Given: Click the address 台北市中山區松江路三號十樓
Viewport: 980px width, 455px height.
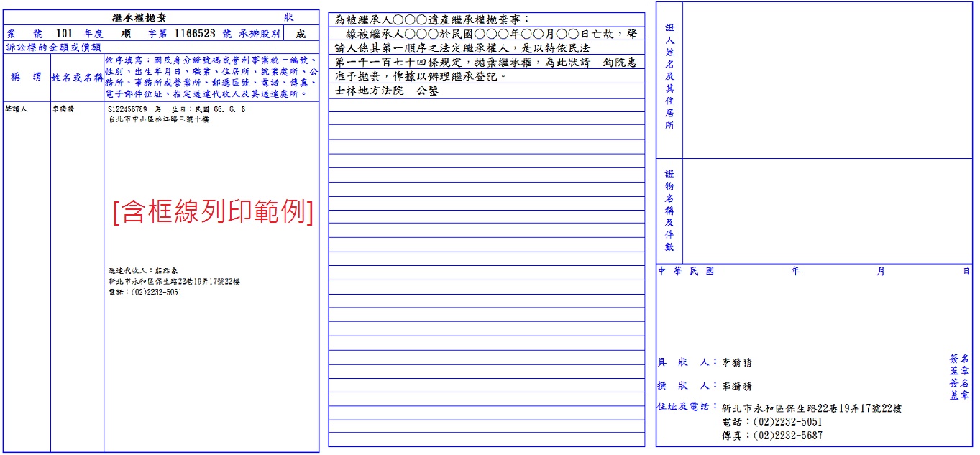Looking at the screenshot, I should tap(157, 120).
